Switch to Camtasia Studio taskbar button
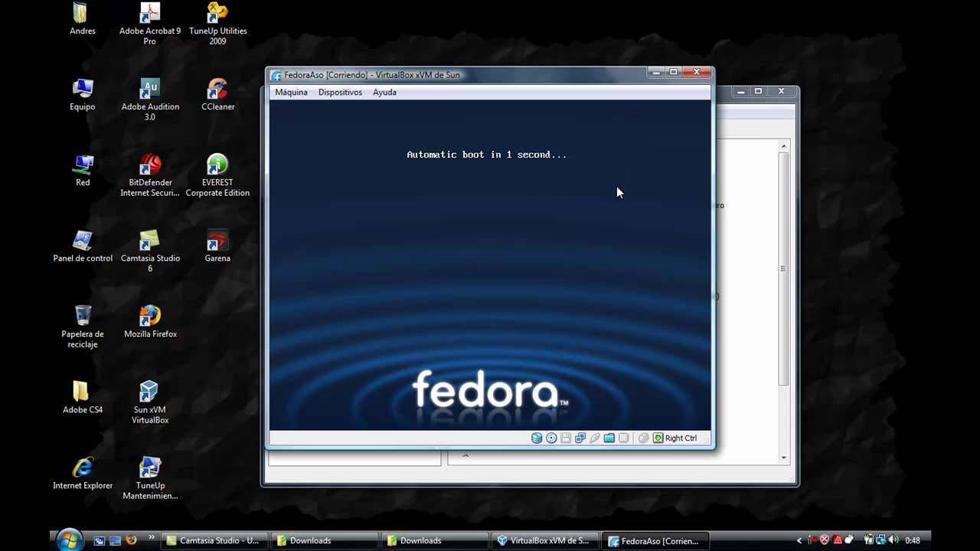 pos(216,540)
